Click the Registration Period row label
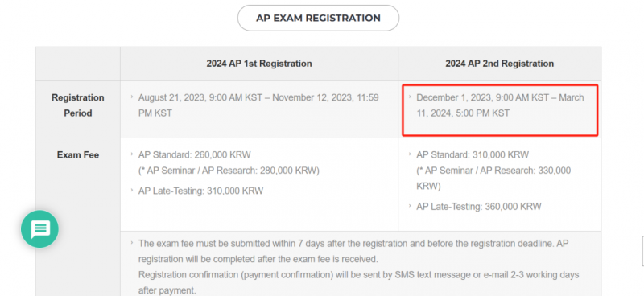644x296 pixels. [x=77, y=105]
